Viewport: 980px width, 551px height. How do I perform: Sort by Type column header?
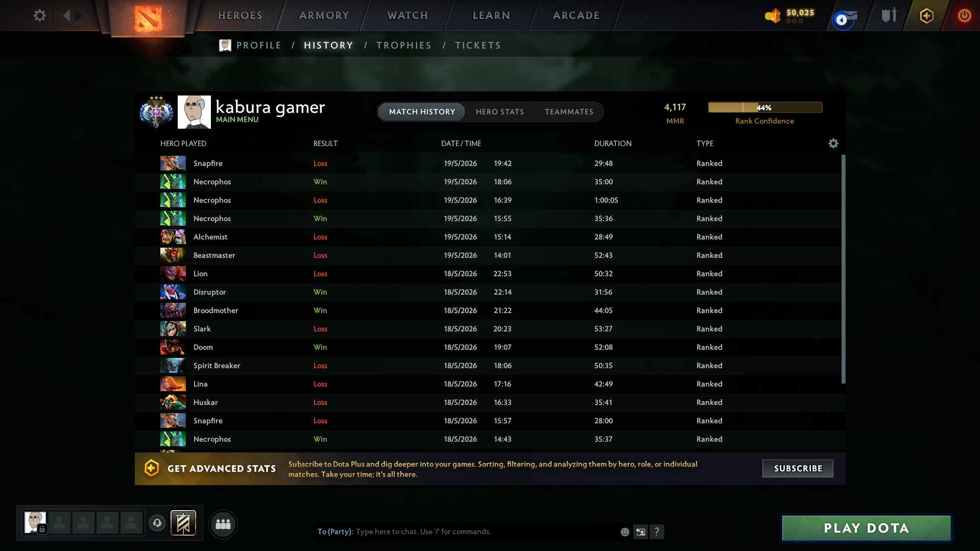705,143
